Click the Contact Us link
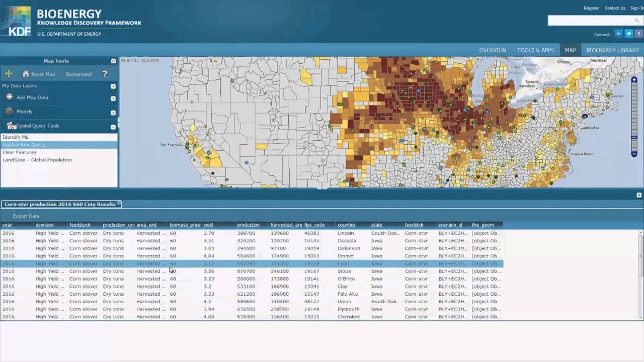The width and height of the screenshot is (644, 362). click(615, 8)
